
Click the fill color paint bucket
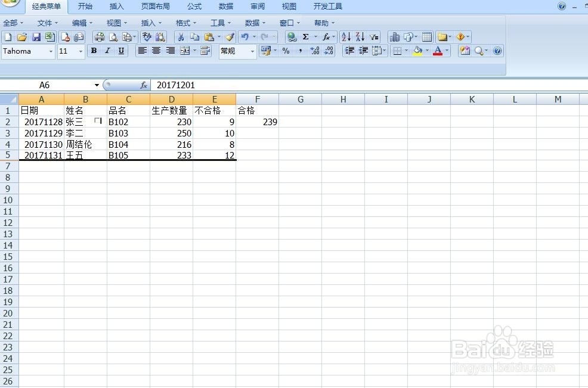coord(417,51)
